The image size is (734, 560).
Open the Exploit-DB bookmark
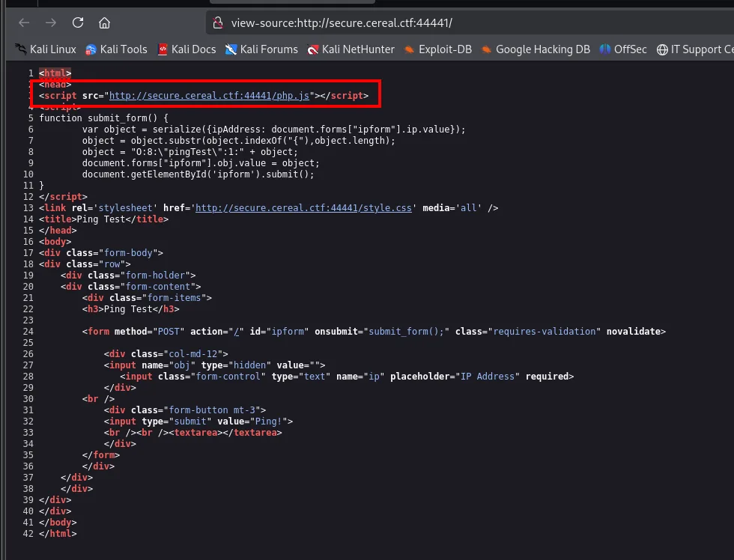[x=437, y=49]
